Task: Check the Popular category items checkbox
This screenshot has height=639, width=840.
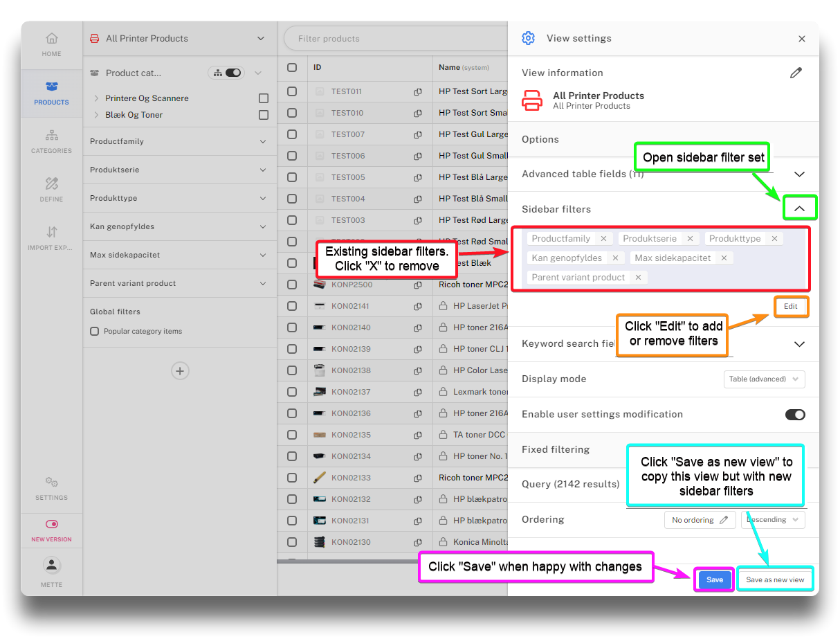Action: pos(95,332)
